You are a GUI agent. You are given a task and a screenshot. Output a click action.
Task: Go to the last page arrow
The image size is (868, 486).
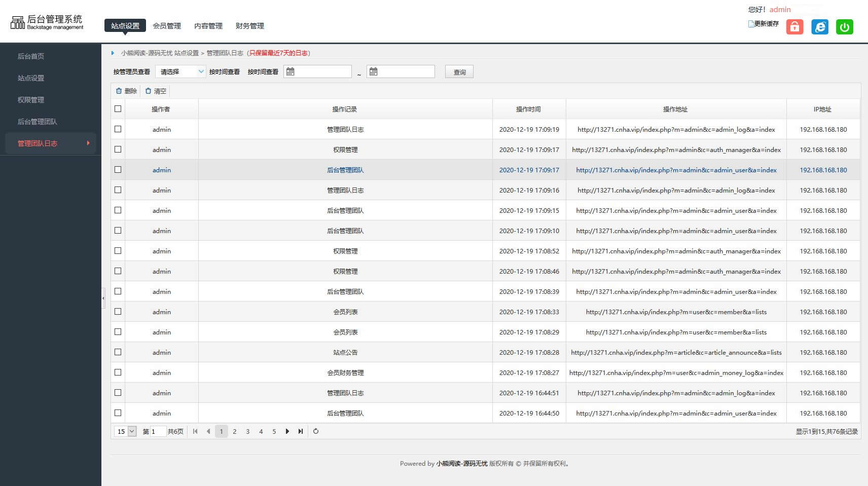(301, 431)
